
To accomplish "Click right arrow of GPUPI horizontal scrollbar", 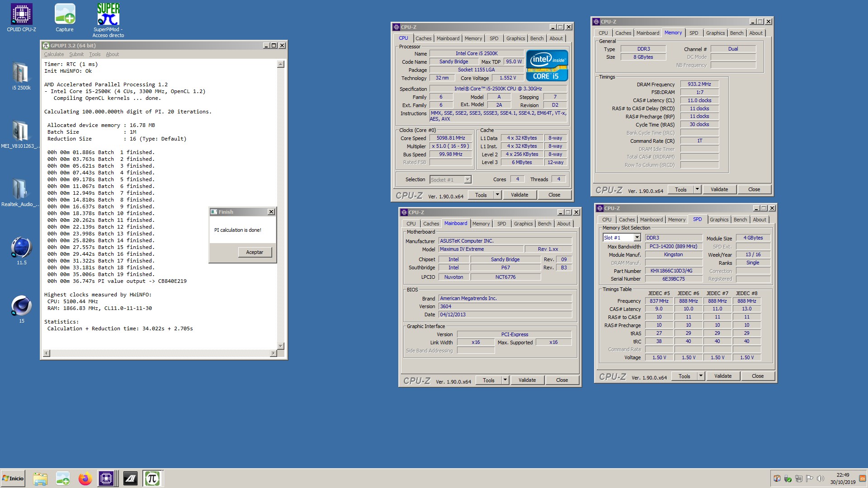I will [x=273, y=353].
